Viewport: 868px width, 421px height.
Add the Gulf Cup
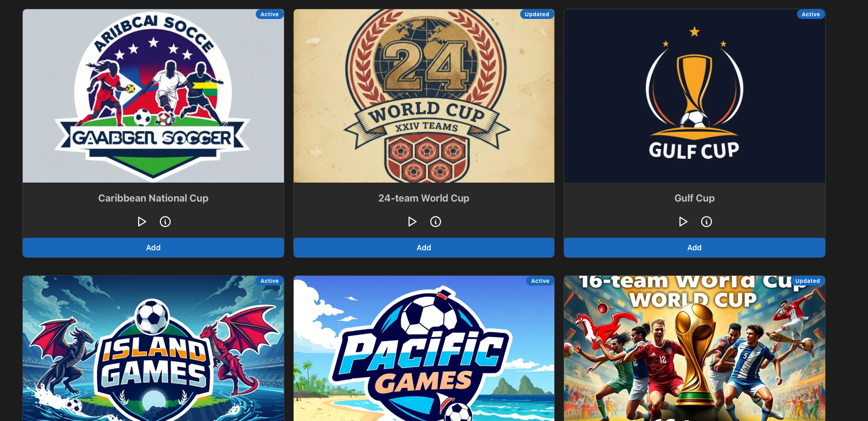point(695,248)
